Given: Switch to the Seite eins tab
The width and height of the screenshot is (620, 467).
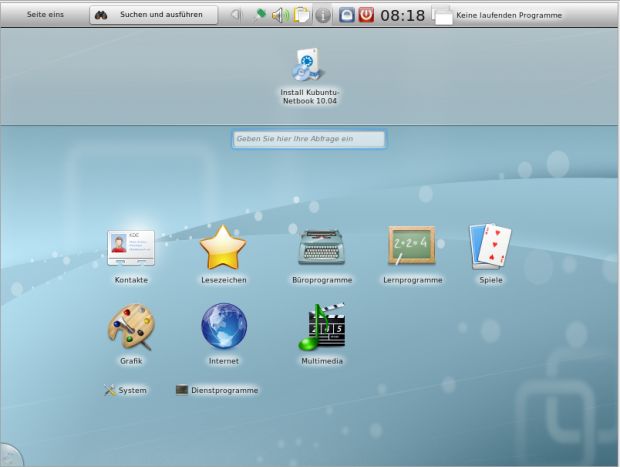Looking at the screenshot, I should point(45,15).
